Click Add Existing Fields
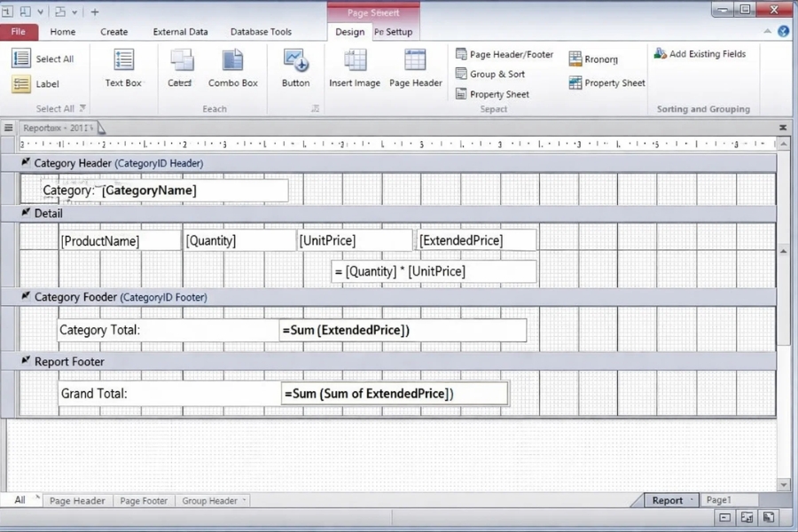 (x=700, y=54)
